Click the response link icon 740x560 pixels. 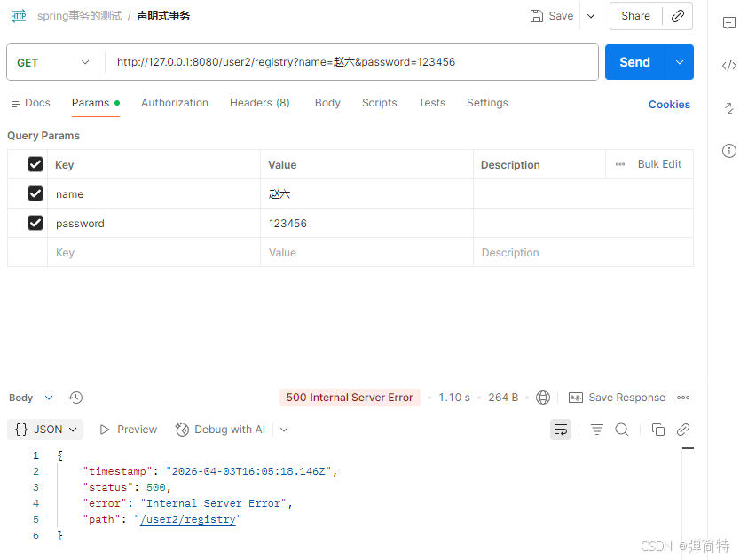(683, 430)
